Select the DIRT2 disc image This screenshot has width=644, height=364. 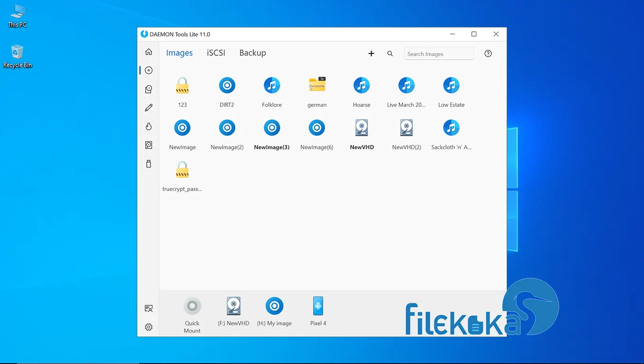(227, 85)
